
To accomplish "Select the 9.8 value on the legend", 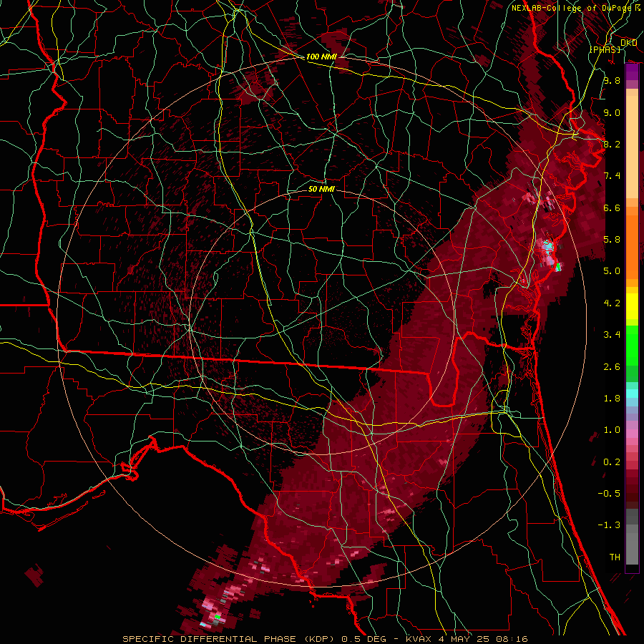I will [x=612, y=80].
